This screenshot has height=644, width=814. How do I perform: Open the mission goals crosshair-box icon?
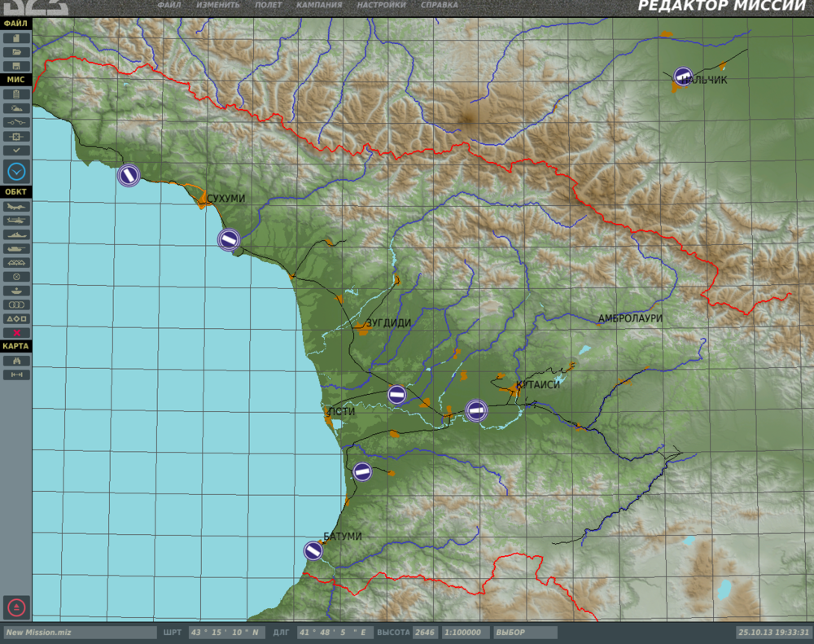point(16,136)
